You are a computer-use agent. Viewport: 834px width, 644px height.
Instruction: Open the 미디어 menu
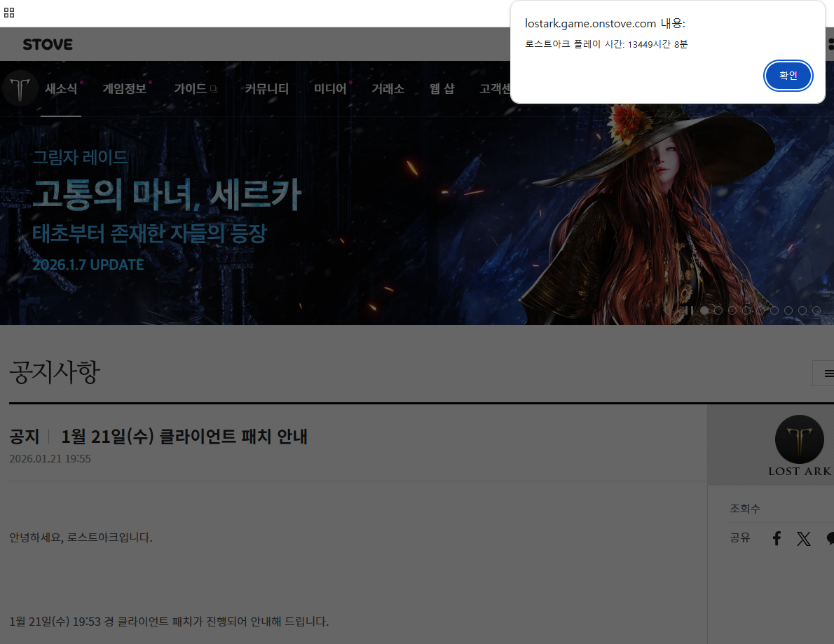330,89
